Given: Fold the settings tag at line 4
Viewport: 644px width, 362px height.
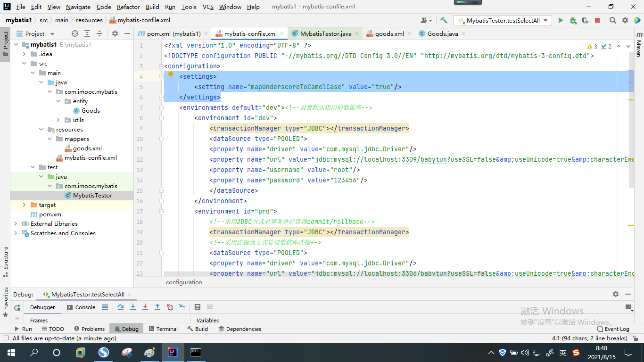Looking at the screenshot, I should tap(161, 76).
